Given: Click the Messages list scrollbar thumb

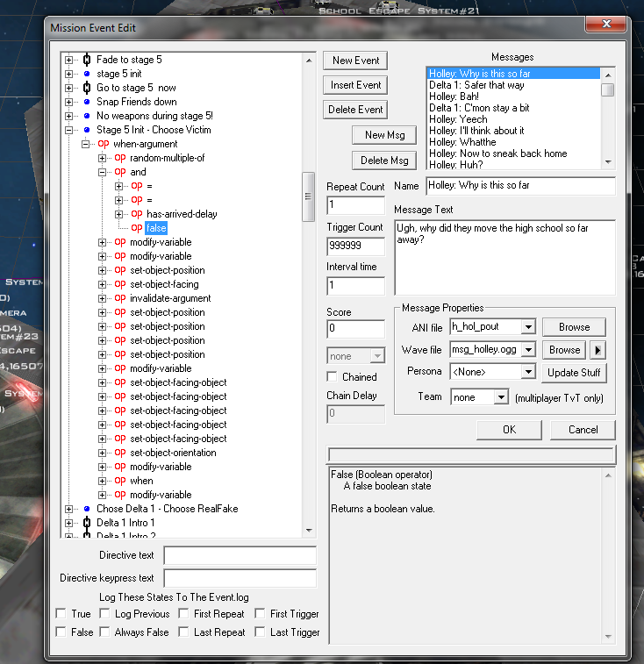Looking at the screenshot, I should coord(608,89).
